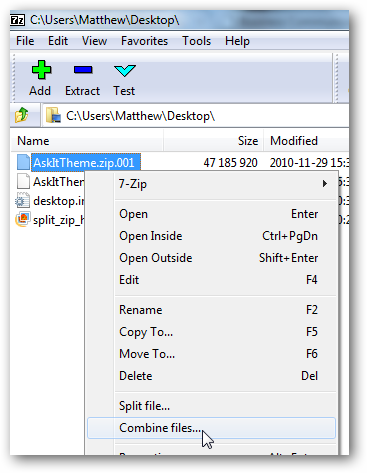
Task: Open the File menu
Action: 25,41
